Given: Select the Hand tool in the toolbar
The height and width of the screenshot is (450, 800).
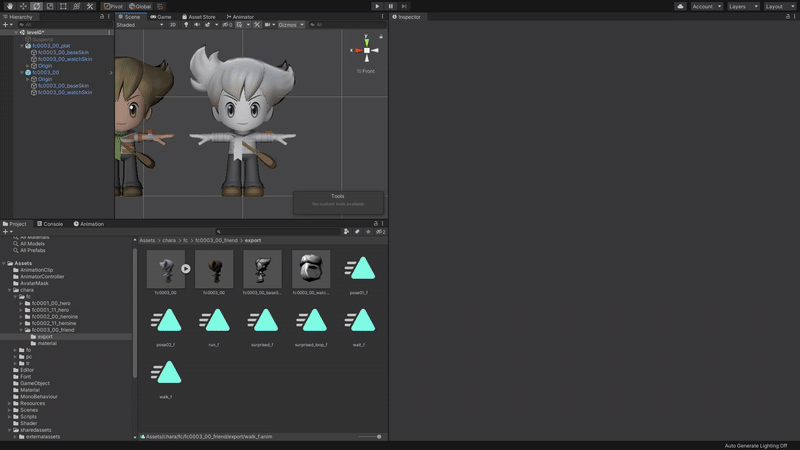Looking at the screenshot, I should tap(8, 6).
